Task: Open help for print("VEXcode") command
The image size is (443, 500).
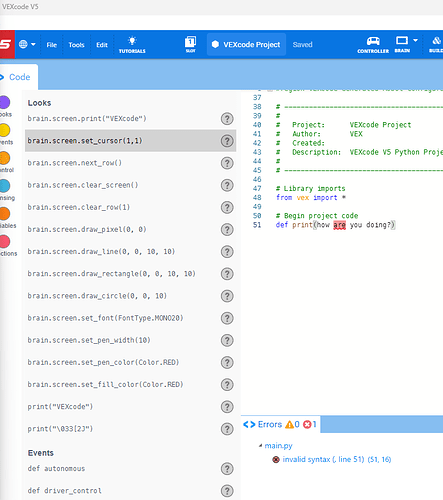Action: (227, 407)
